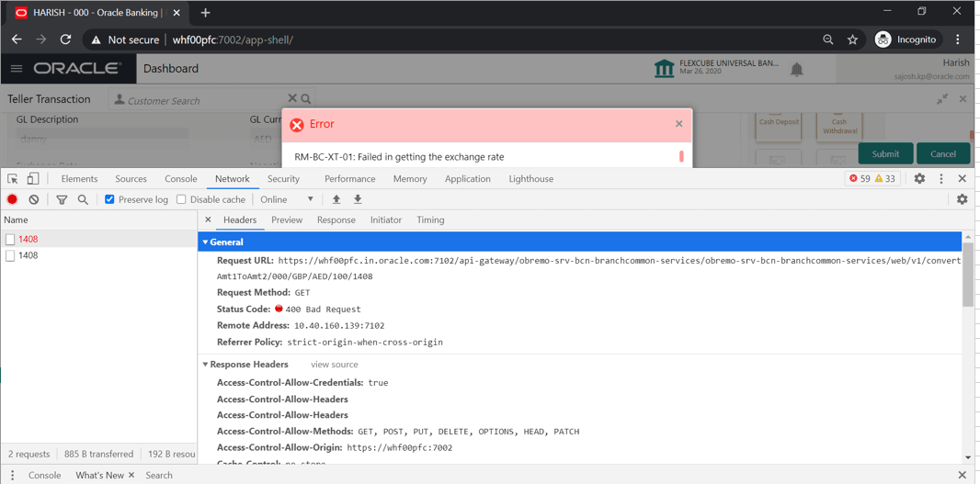The image size is (980, 484).
Task: Open the Initiator tab of the request
Action: 385,219
